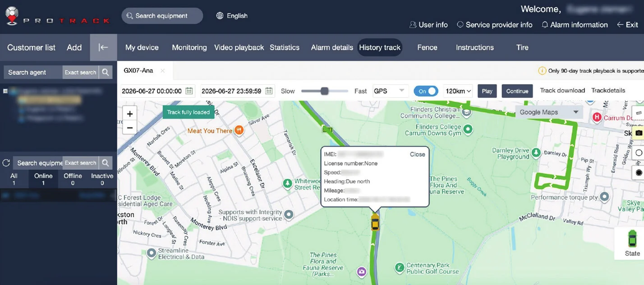Zoom out on the map
644x285 pixels.
click(x=129, y=128)
